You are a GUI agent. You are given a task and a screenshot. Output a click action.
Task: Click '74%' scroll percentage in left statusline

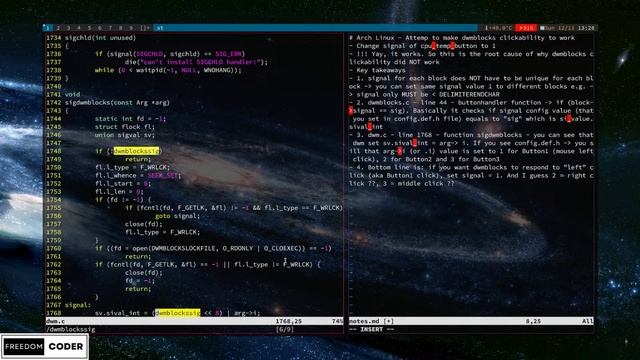pos(338,321)
